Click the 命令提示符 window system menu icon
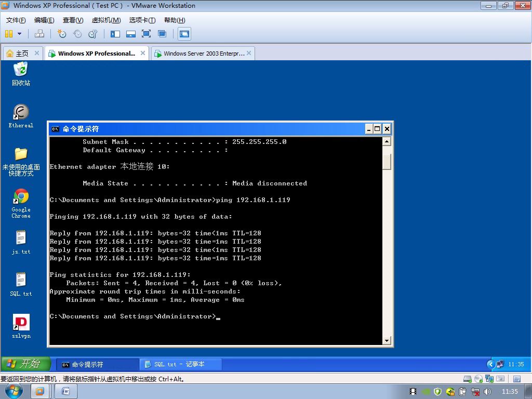 tap(55, 129)
